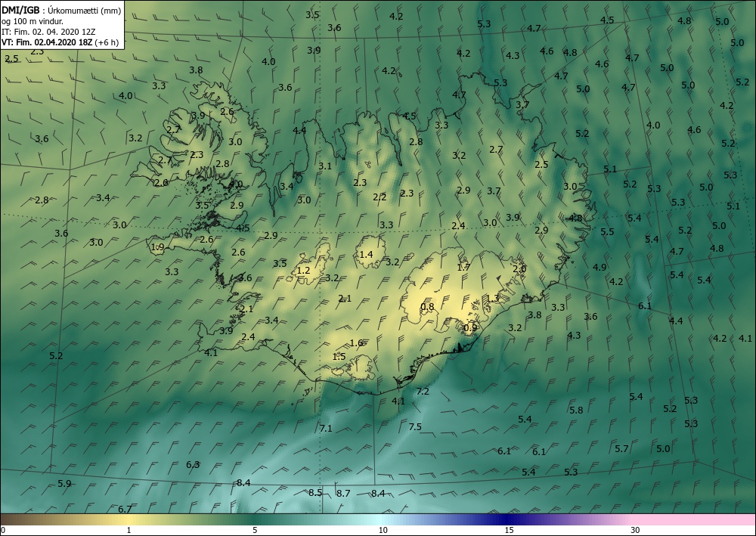Select the 0.9 value on the glacier's southern edge
756x536 pixels.
[x=470, y=328]
